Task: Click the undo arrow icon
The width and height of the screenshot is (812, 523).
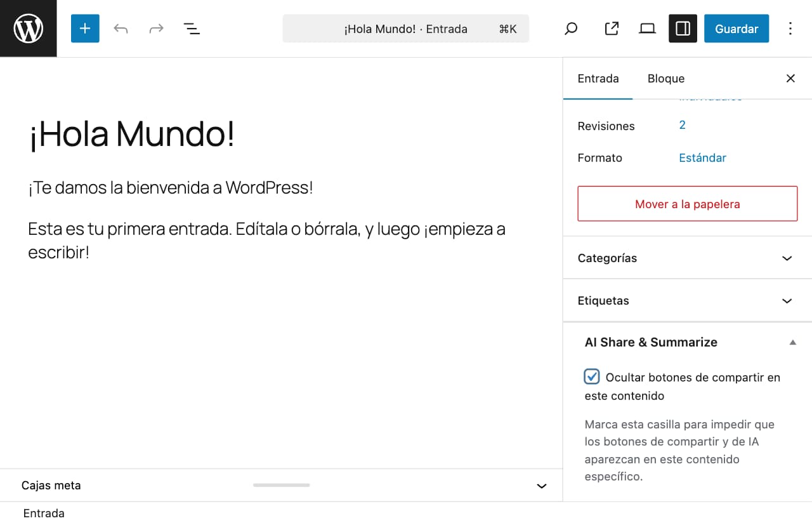Action: pos(121,28)
